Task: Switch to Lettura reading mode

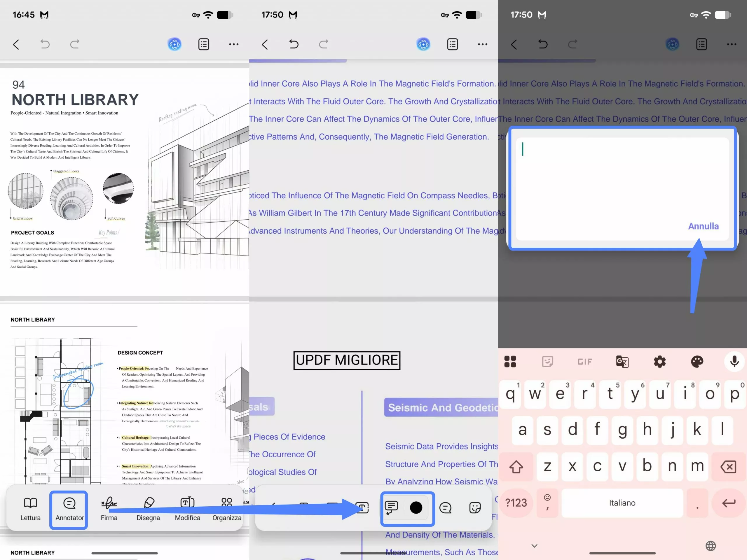Action: click(30, 509)
